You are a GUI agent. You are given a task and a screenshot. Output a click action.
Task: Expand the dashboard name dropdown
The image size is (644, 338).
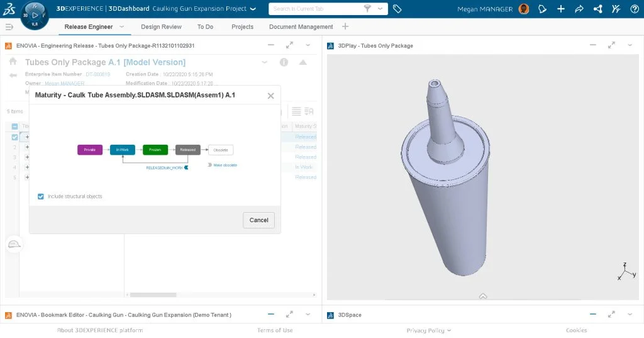(253, 9)
